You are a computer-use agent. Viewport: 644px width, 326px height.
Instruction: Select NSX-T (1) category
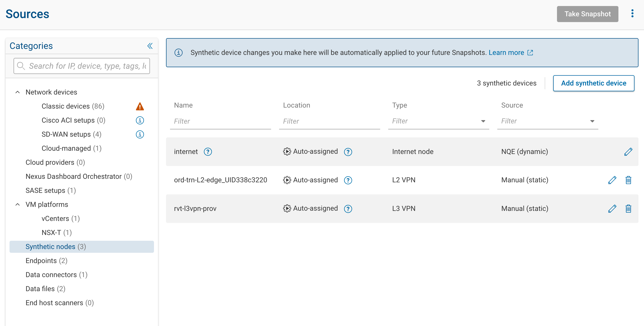tap(57, 233)
